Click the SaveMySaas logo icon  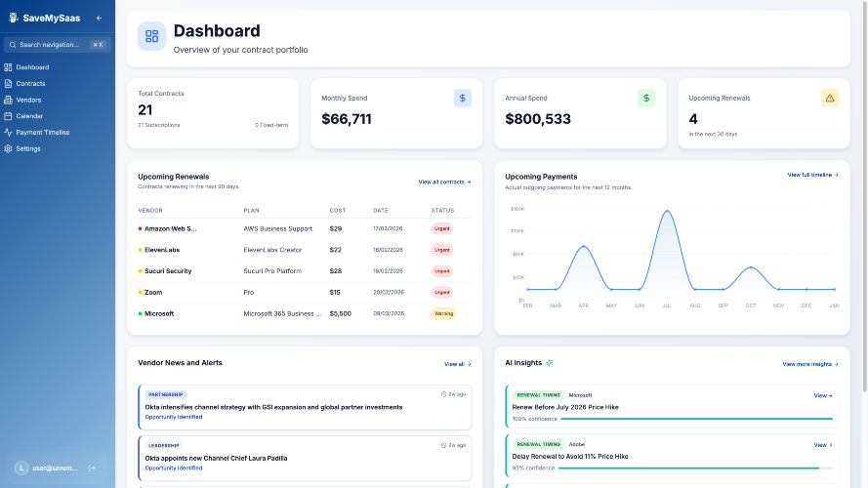13,18
